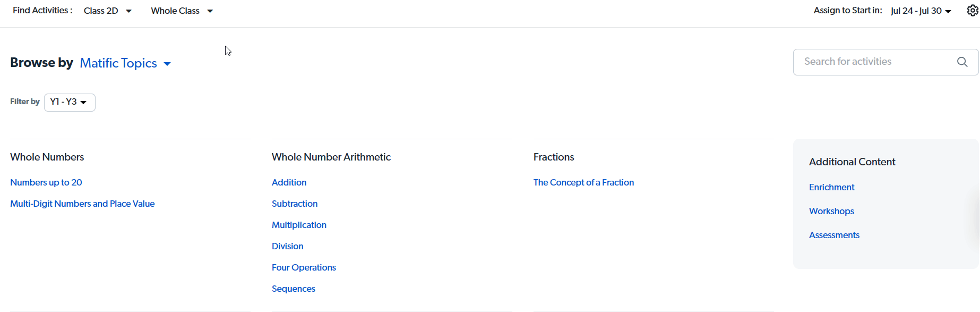Click the Enrichment link
The image size is (980, 312).
831,187
